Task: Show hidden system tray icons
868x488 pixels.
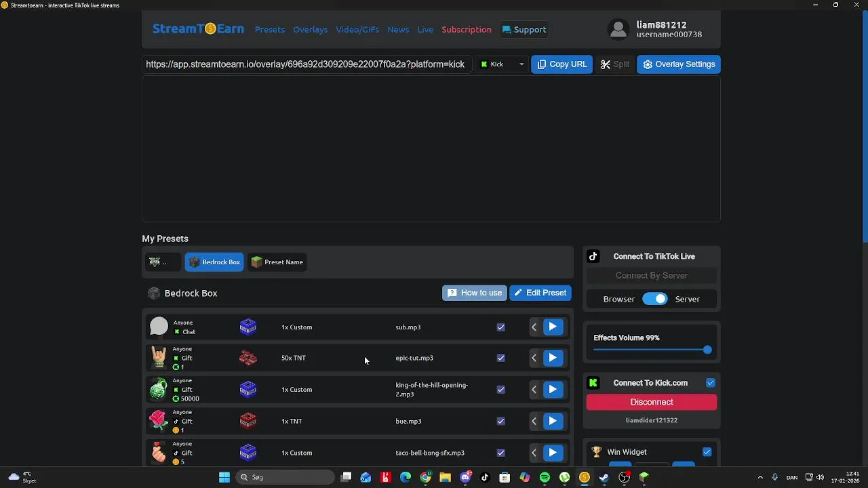Action: [760, 477]
